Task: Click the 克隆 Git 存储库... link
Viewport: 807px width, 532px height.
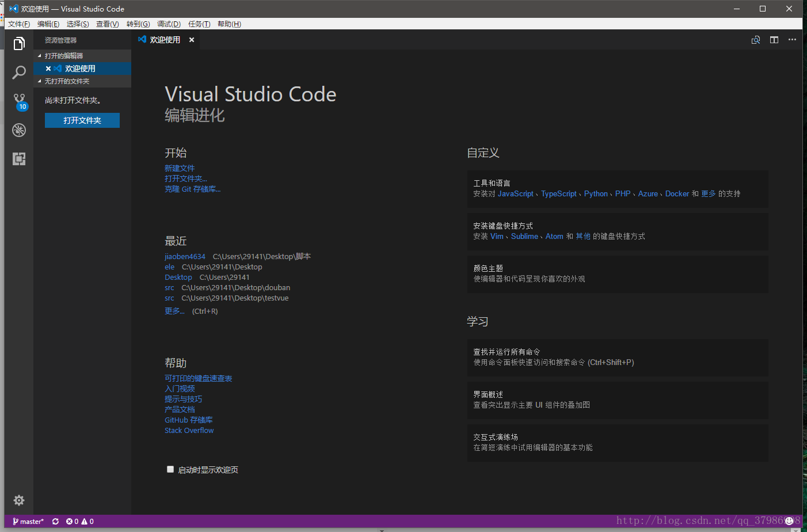Action: tap(193, 189)
